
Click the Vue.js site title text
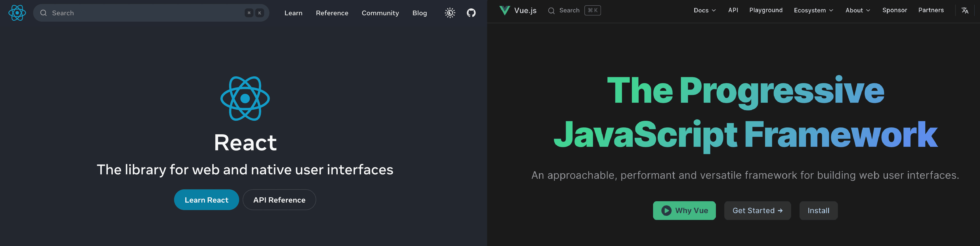pos(525,11)
